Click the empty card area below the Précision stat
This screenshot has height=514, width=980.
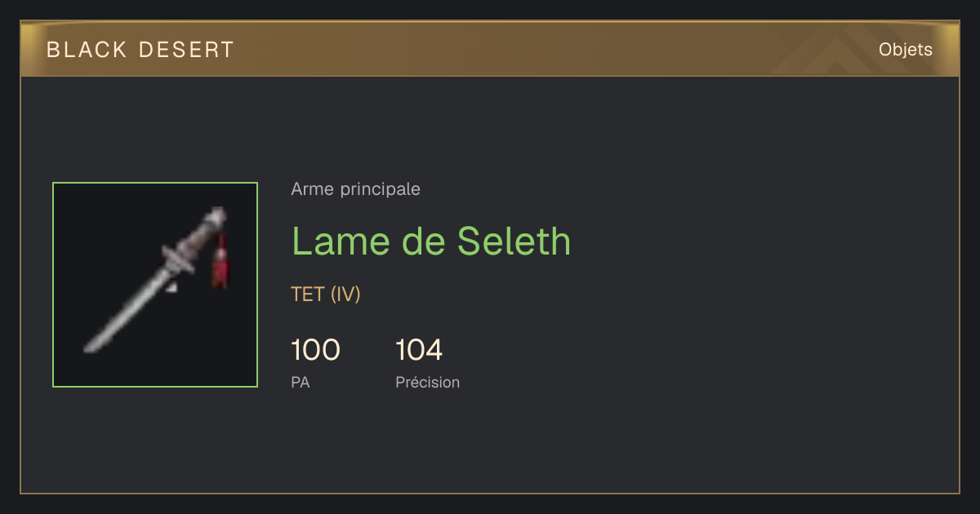coord(427,441)
